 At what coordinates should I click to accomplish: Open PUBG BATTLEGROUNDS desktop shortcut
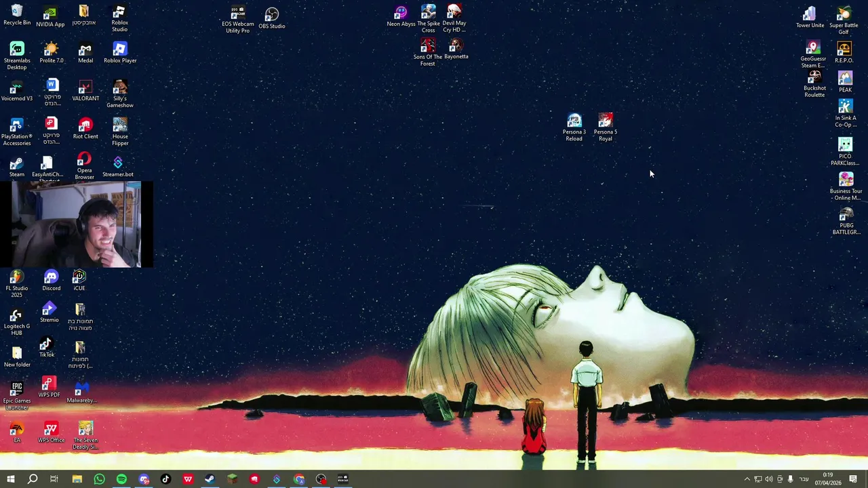point(846,221)
